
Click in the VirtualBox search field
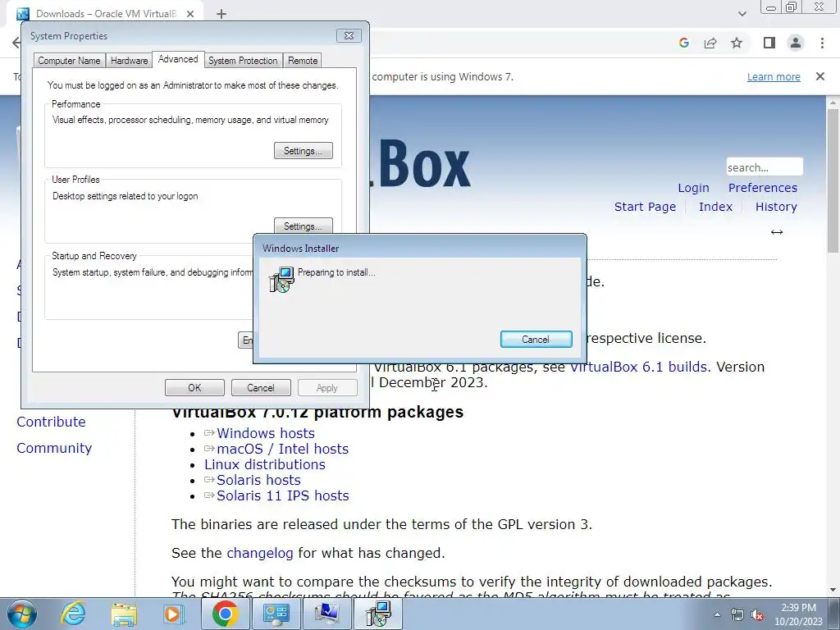765,167
